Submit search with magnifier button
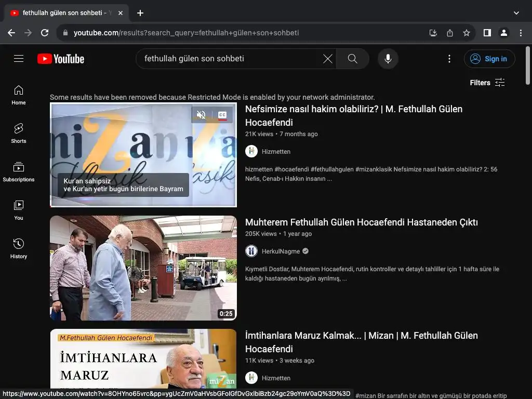The width and height of the screenshot is (532, 399). pos(353,59)
